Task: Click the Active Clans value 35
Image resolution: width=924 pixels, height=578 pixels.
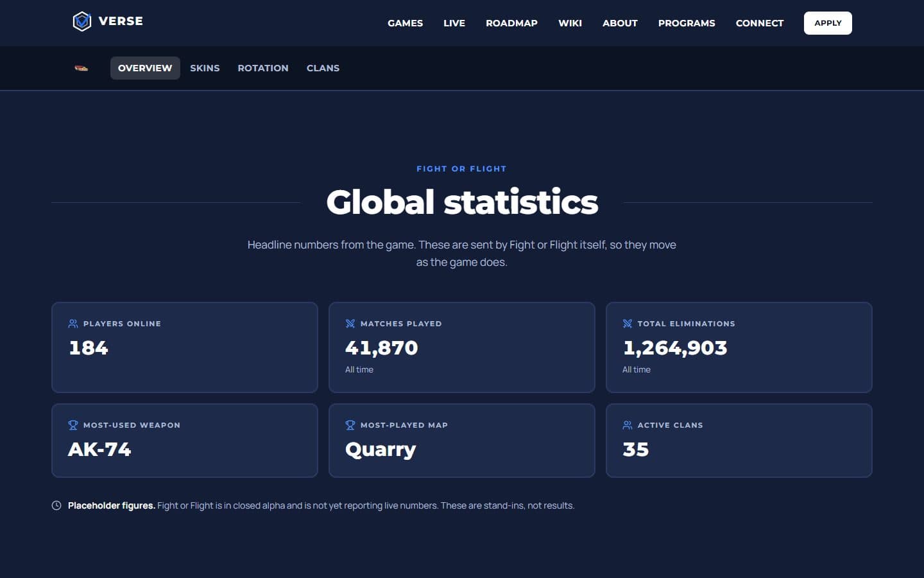Action: (x=636, y=449)
